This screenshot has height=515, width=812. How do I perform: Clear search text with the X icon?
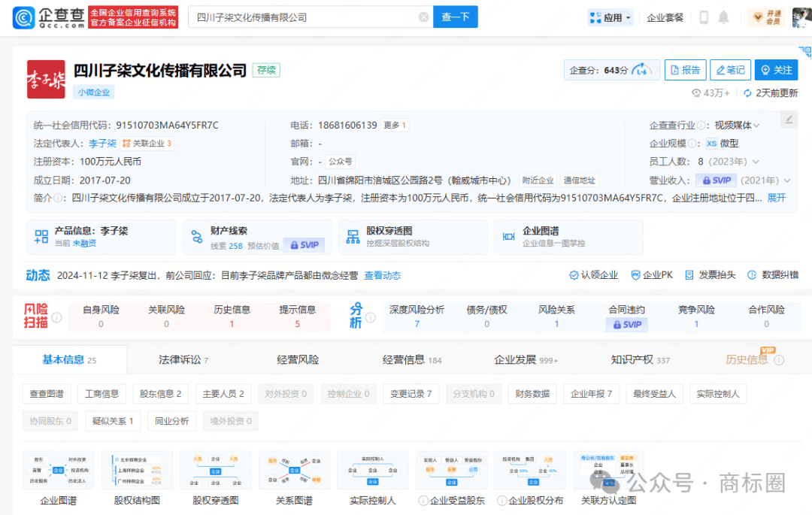click(423, 17)
